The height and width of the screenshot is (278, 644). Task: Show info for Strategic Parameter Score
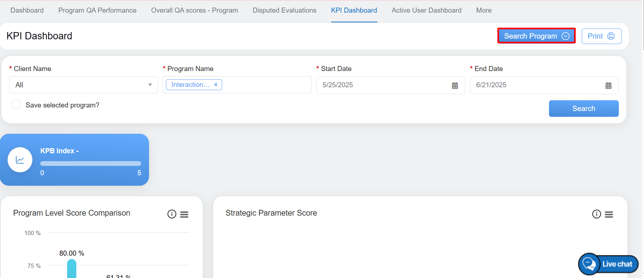[x=596, y=214]
